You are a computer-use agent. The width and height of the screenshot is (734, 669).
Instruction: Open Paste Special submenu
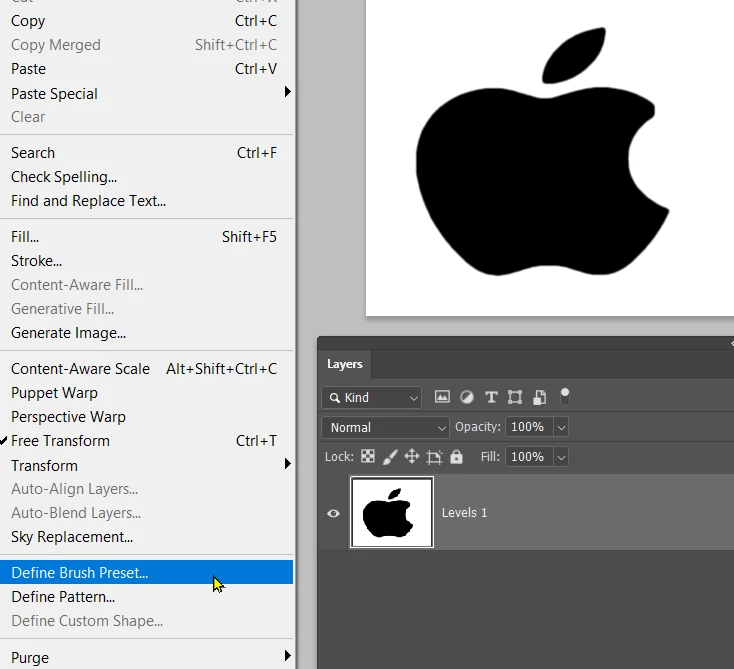147,93
